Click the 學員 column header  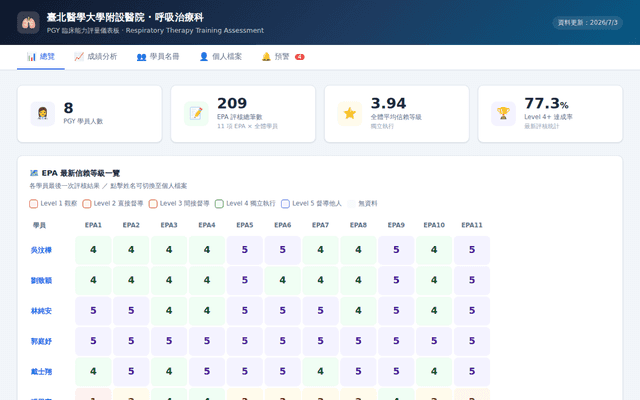(40, 225)
